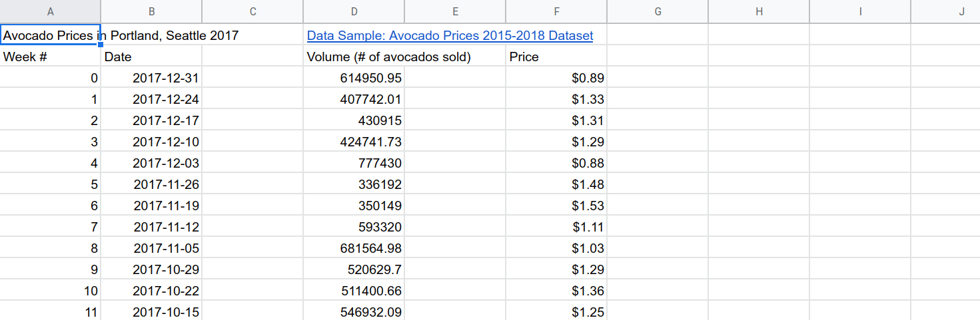Select the column A header
Screen dimensions: 980x320
pos(51,11)
